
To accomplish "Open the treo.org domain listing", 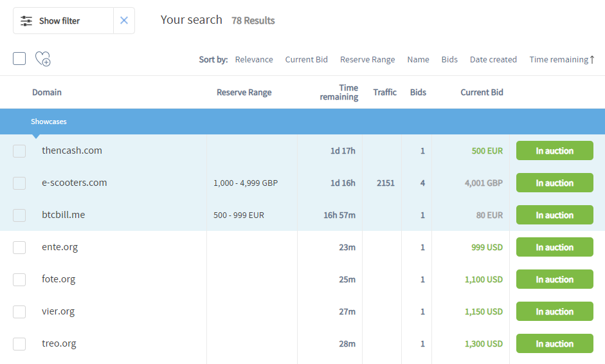I will point(59,343).
